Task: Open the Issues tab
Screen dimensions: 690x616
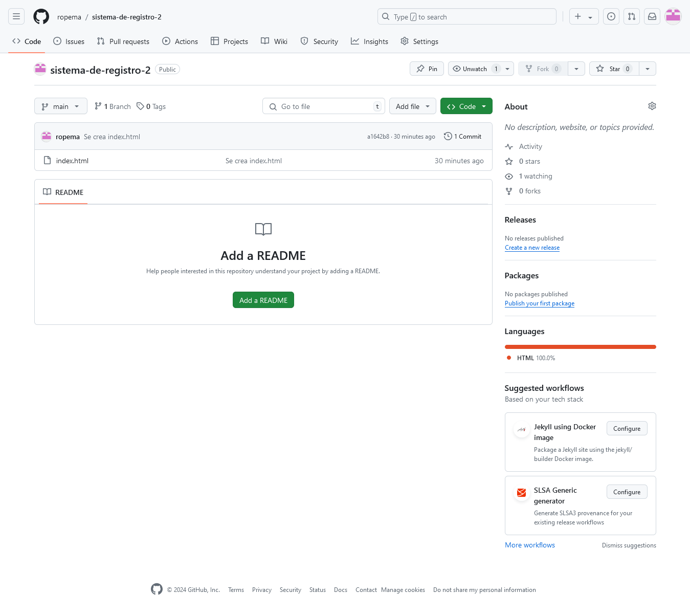Action: (x=69, y=41)
